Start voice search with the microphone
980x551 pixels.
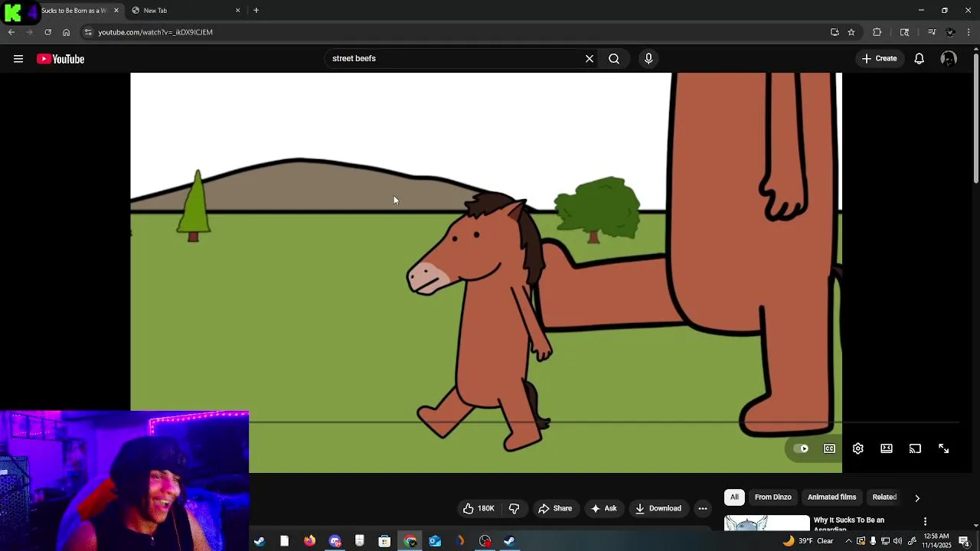[648, 58]
